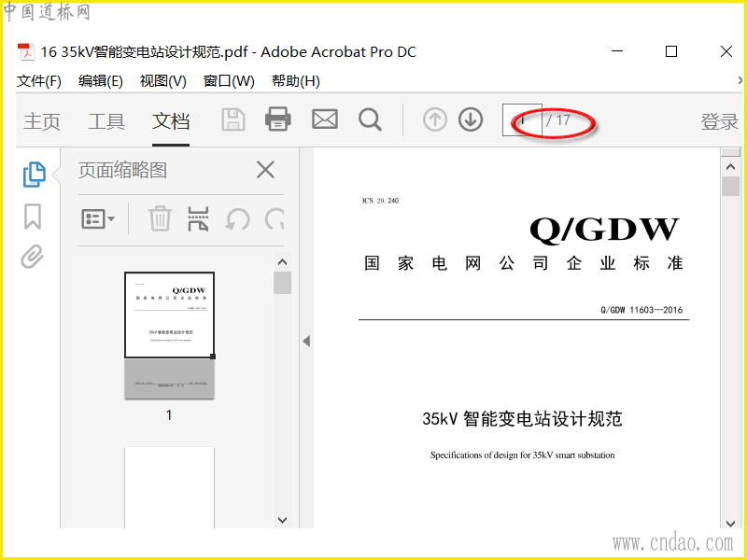Open the 窗口(W) menu
The image size is (747, 560).
point(229,81)
